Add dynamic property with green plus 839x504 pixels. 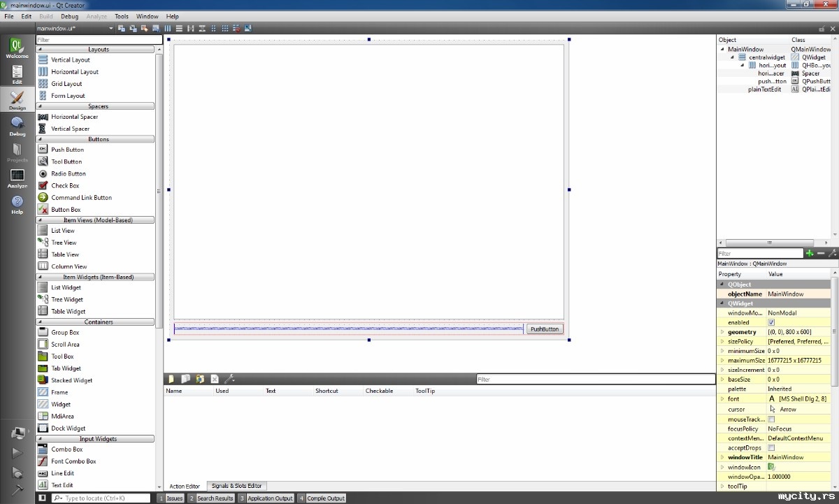[x=810, y=253]
